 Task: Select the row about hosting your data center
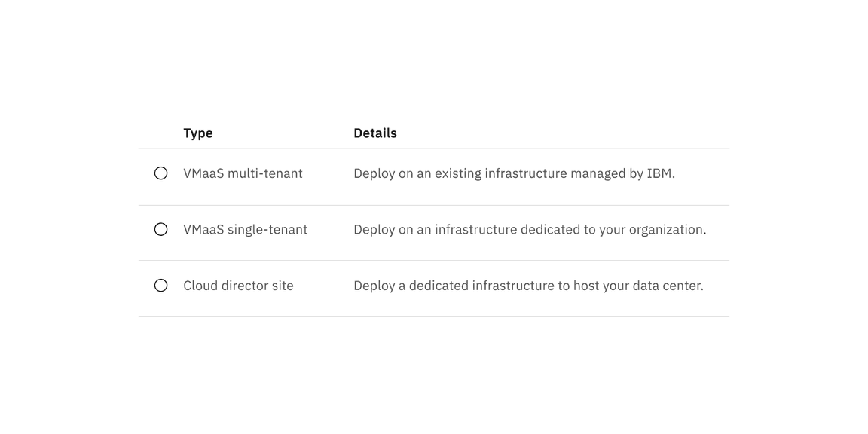tap(434, 285)
